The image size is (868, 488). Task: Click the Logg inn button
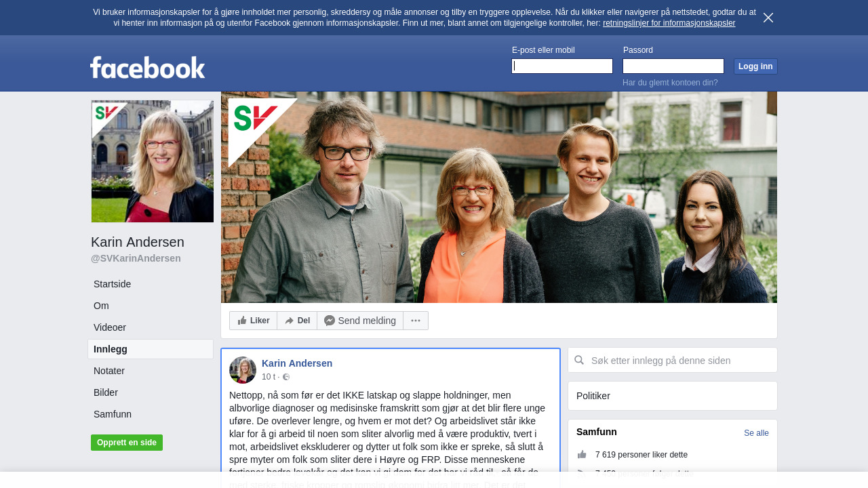(755, 66)
